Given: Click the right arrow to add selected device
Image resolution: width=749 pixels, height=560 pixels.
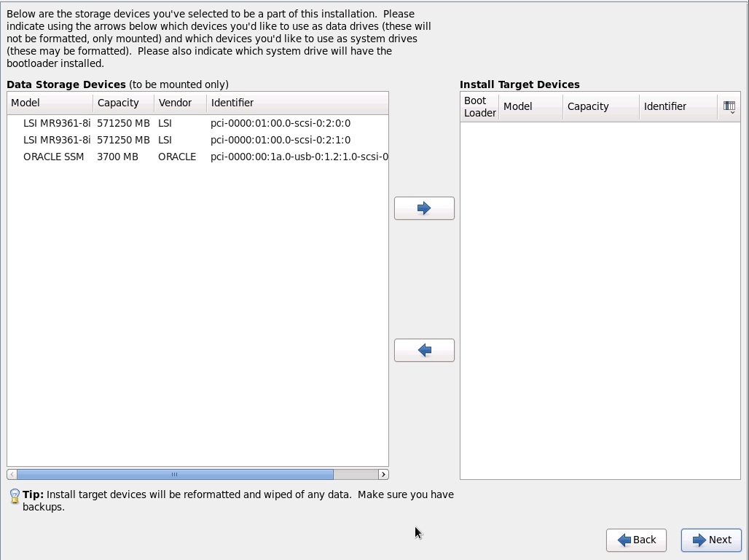Looking at the screenshot, I should coord(424,208).
